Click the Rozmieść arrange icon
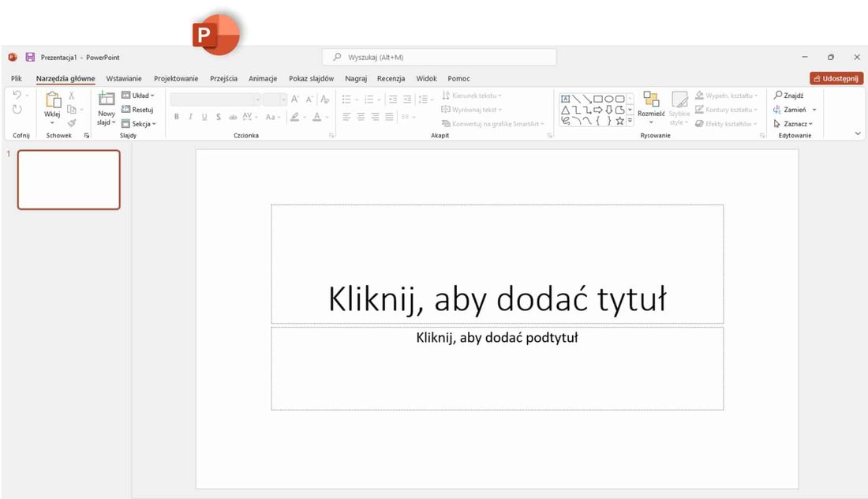Image resolution: width=868 pixels, height=499 pixels. click(650, 101)
